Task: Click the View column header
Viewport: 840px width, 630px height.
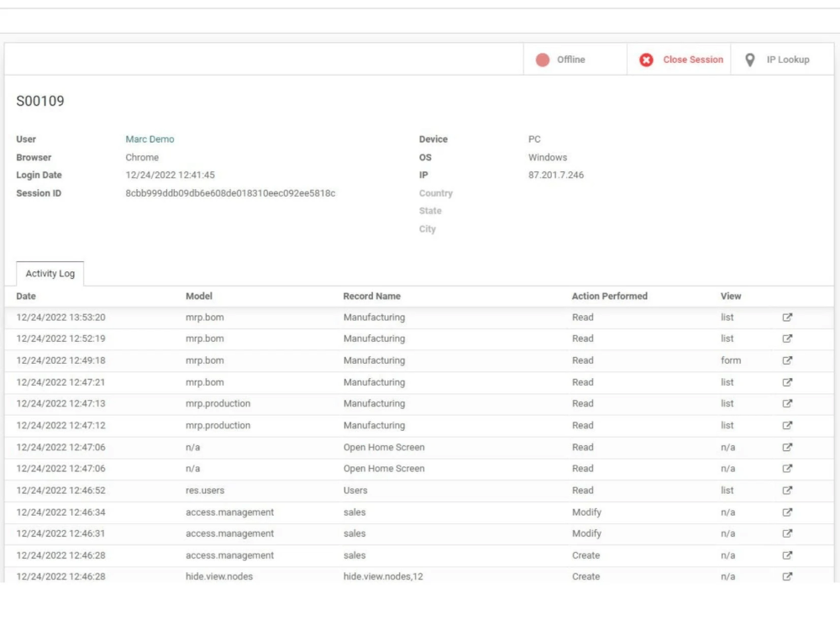Action: point(728,296)
